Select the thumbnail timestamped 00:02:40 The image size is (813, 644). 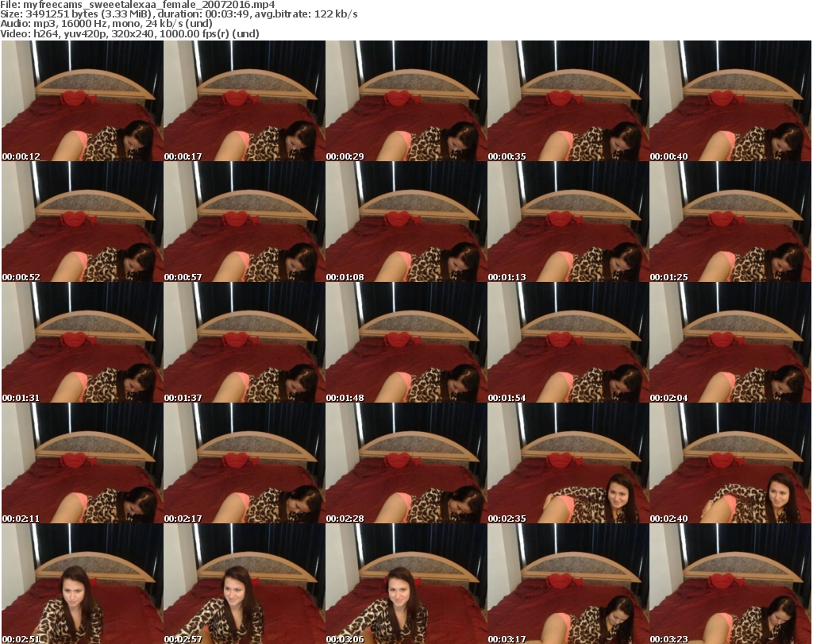(730, 464)
